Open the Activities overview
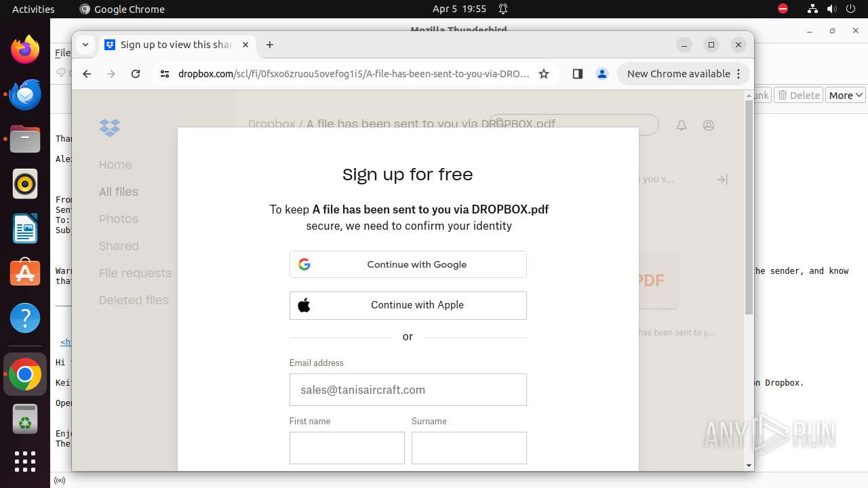Screen dimensions: 868x488 click(x=33, y=9)
